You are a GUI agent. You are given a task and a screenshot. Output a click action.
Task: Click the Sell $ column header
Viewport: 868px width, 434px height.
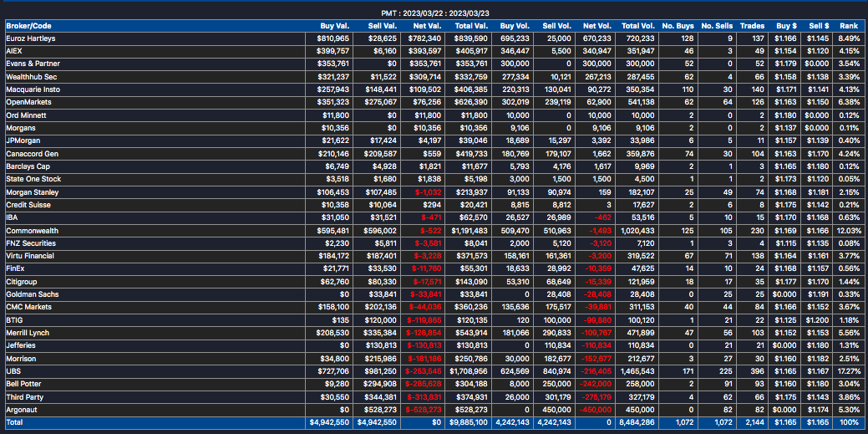[819, 26]
